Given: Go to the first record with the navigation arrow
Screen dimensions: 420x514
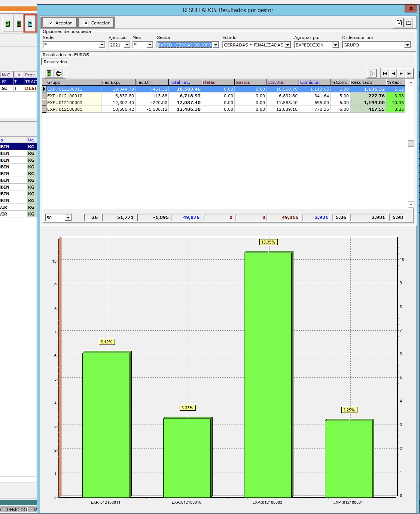Looking at the screenshot, I should [x=385, y=74].
